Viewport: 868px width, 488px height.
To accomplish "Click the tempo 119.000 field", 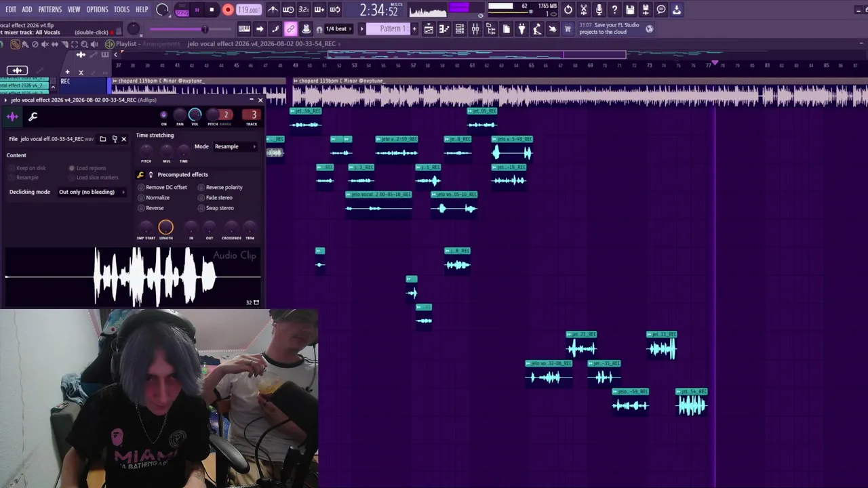I will click(x=249, y=10).
